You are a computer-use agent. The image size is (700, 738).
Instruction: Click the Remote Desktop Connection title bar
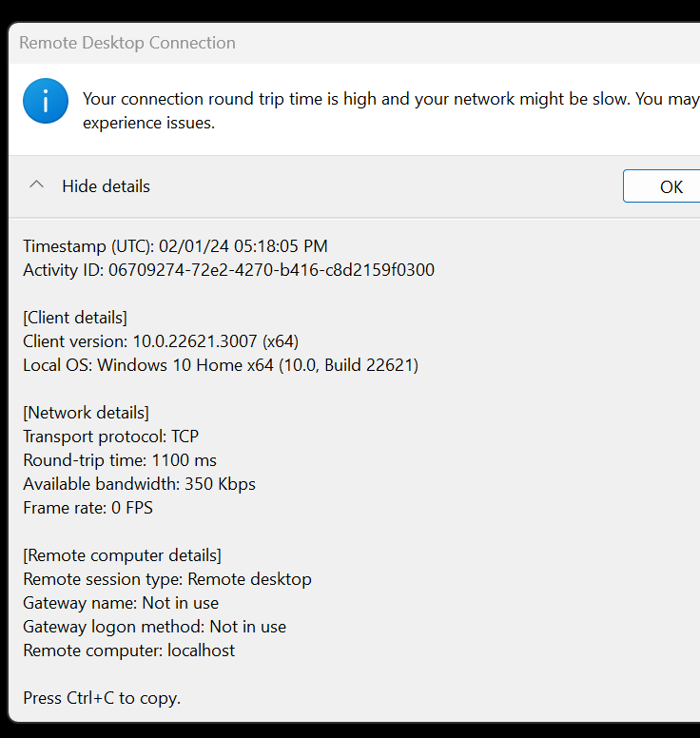[x=127, y=43]
